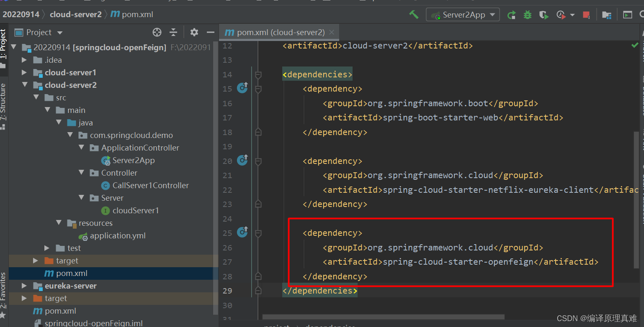
Task: Close the pom.xml (cloud-server2) tab
Action: [332, 32]
